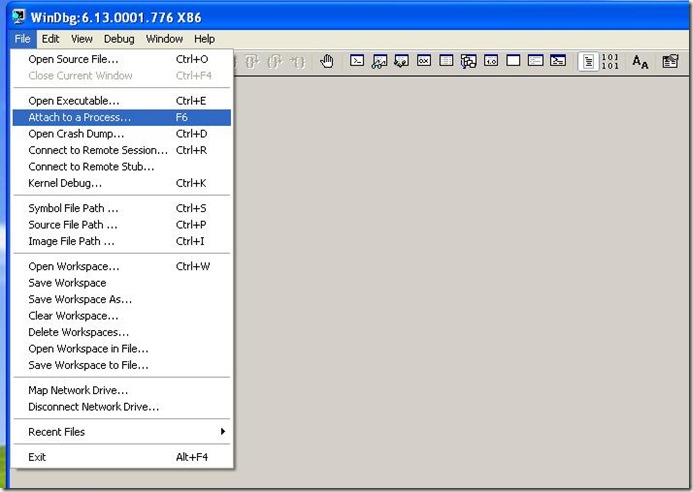Click the WinDbg title bar icon
The height and width of the screenshot is (492, 693).
pos(19,16)
